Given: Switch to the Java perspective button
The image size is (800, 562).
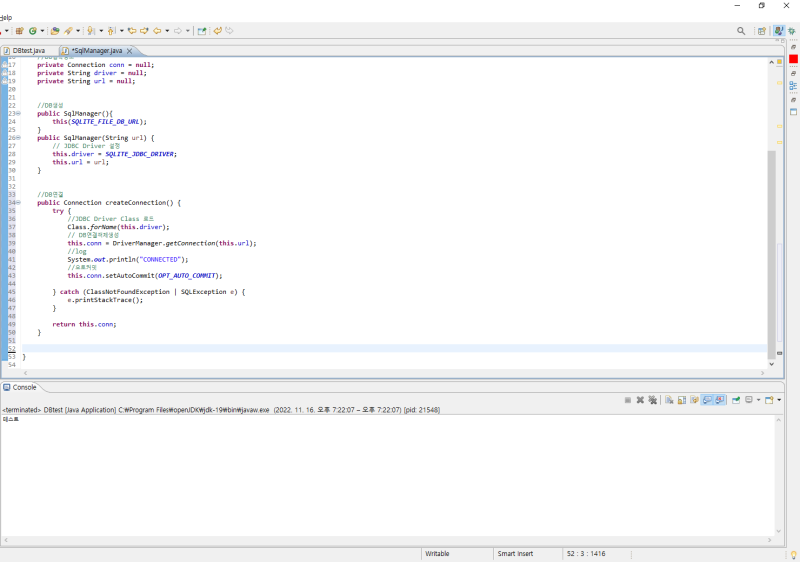Looking at the screenshot, I should [x=779, y=31].
